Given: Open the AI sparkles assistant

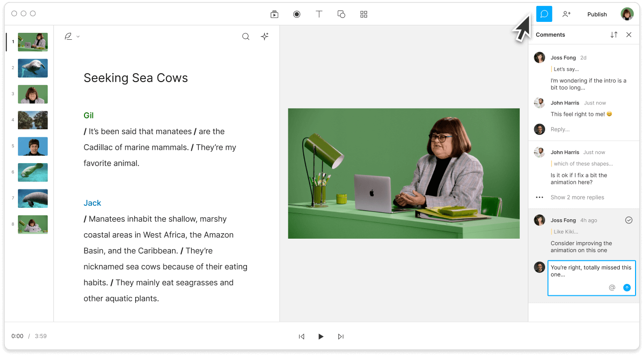Looking at the screenshot, I should 264,36.
